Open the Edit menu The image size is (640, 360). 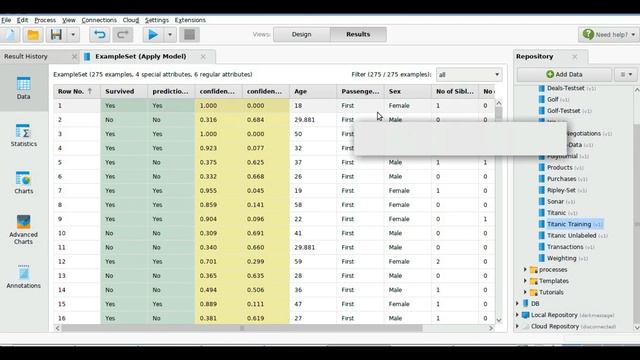(x=22, y=20)
